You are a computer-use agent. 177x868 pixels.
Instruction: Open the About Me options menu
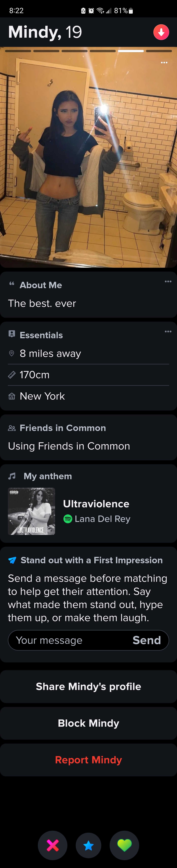[168, 281]
